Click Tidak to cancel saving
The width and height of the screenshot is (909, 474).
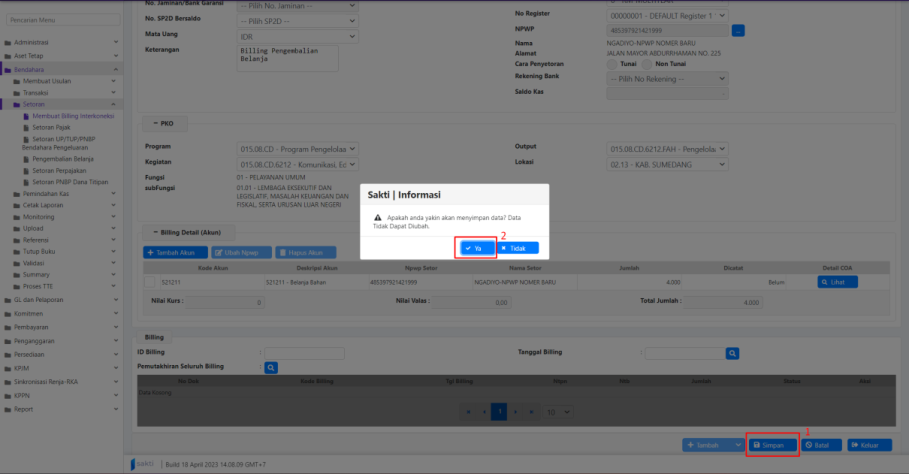519,247
